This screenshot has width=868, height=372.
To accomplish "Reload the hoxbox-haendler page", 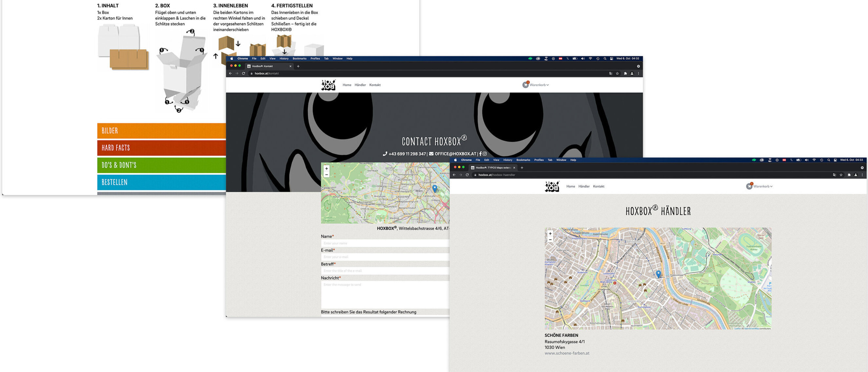I will [467, 175].
